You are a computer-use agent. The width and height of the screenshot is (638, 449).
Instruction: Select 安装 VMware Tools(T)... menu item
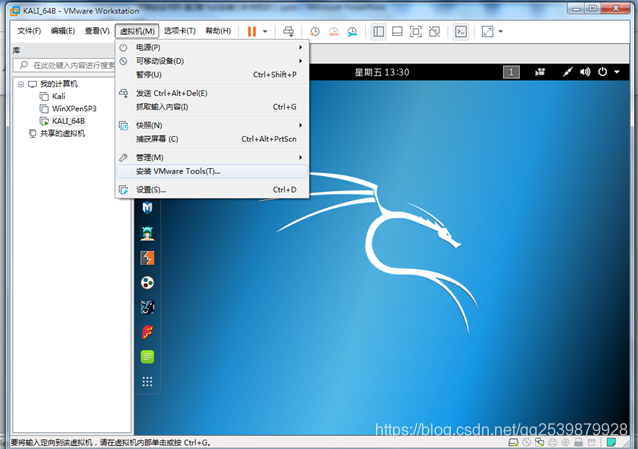[x=212, y=171]
